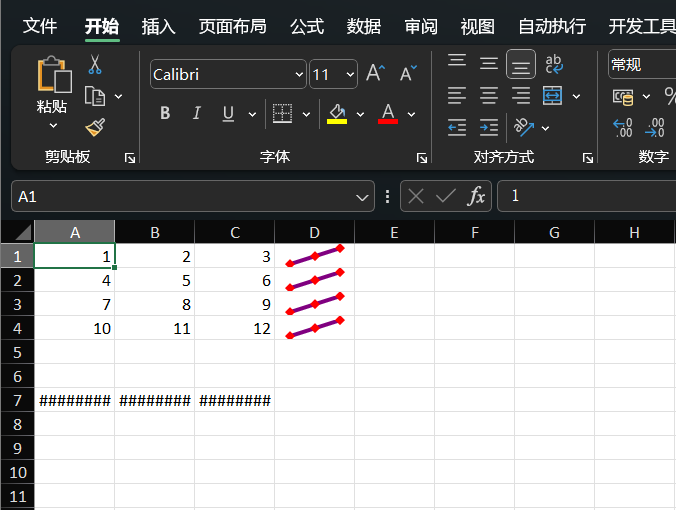Screen dimensions: 676x510
Task: Select cell containing 12
Action: 235,329
